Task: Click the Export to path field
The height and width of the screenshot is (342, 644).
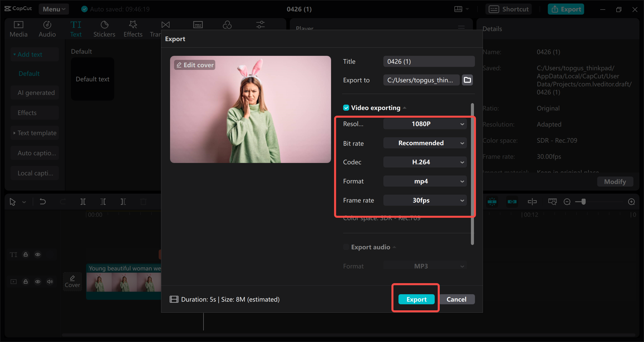Action: click(x=421, y=80)
